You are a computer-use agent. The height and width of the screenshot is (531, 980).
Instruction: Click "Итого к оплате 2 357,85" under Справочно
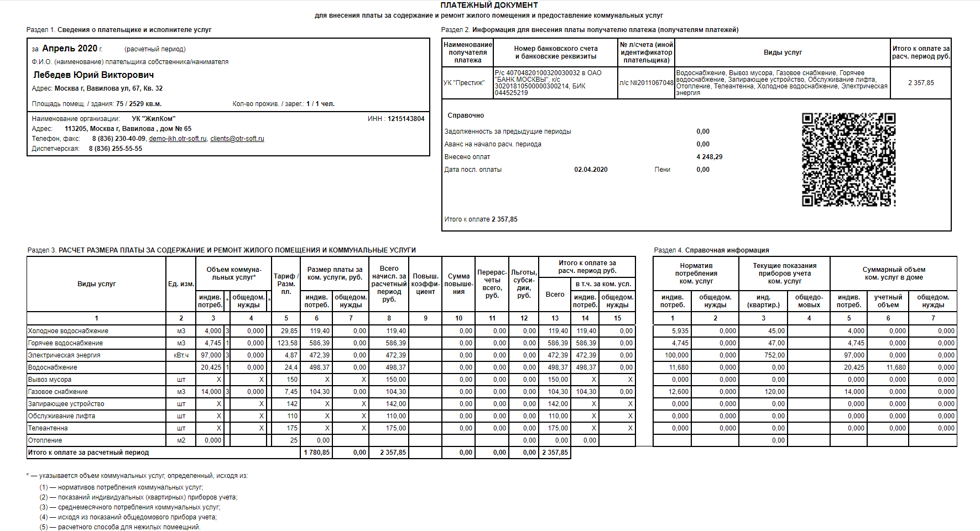(x=481, y=219)
